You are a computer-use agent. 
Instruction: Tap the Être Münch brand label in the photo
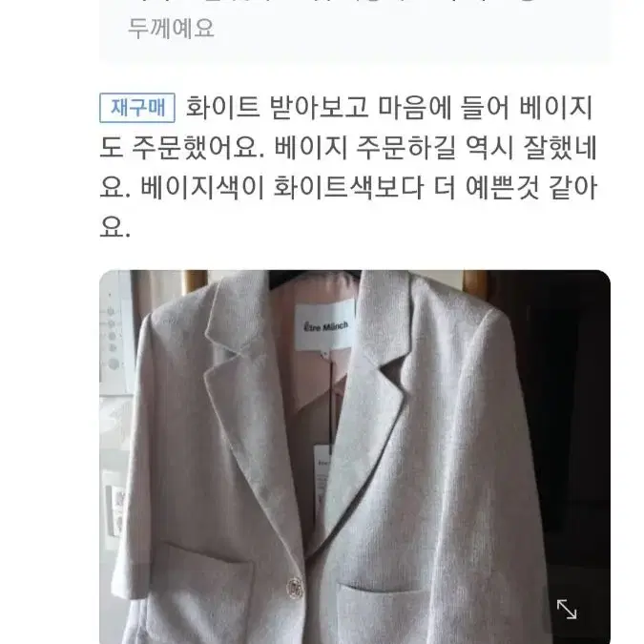325,327
